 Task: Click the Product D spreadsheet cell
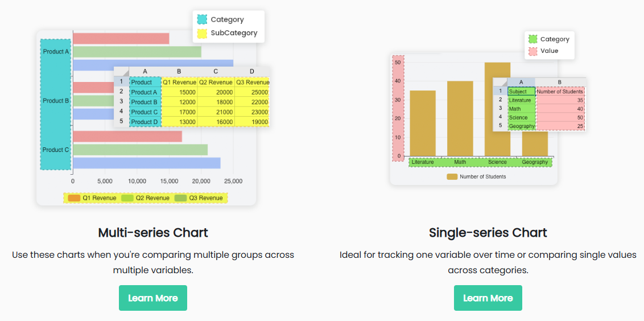coord(145,122)
